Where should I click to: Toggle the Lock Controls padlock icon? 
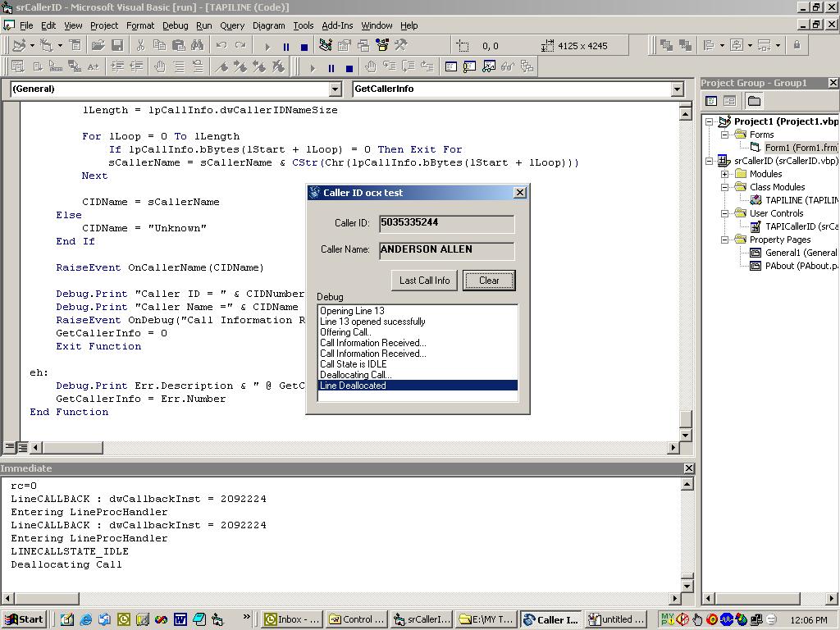[x=796, y=46]
